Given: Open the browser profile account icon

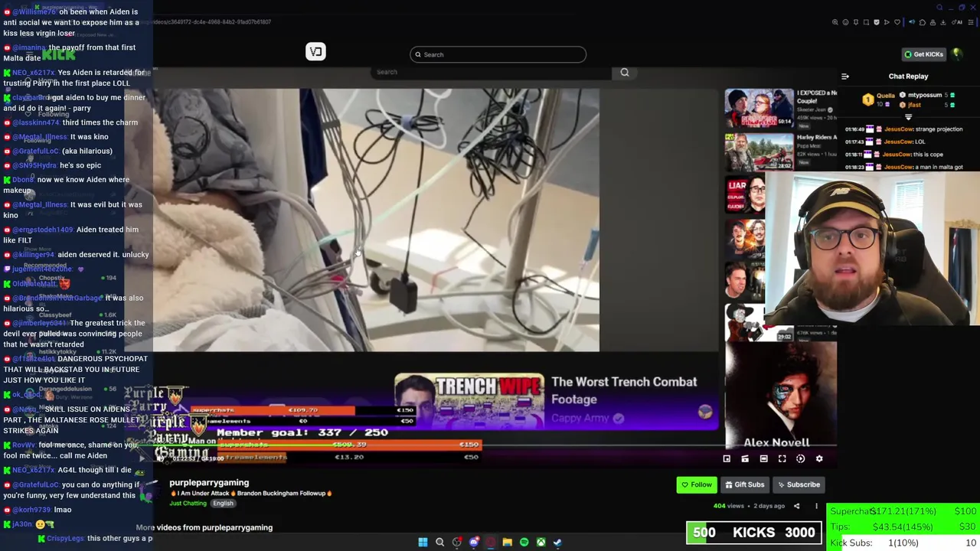Looking at the screenshot, I should (x=933, y=22).
